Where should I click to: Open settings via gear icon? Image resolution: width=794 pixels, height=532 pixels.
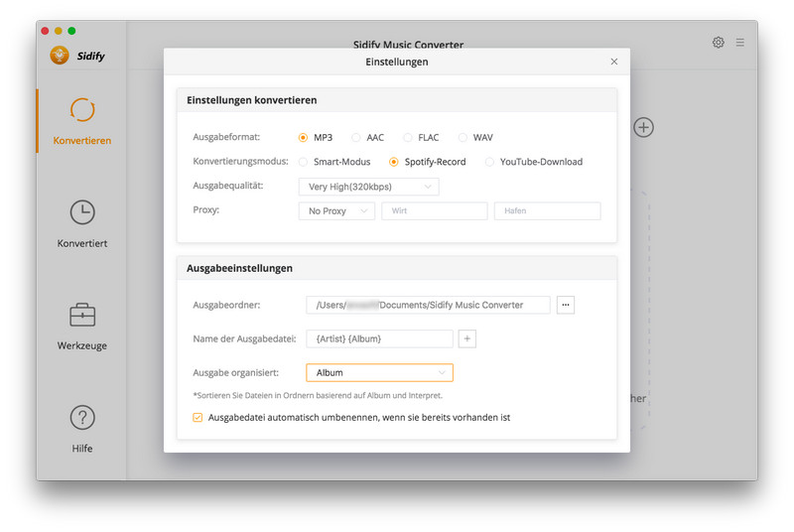[x=718, y=43]
